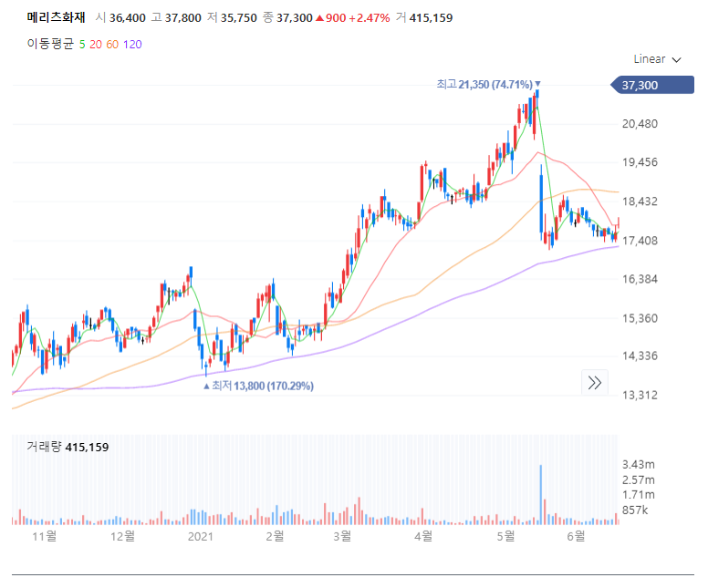Click the 18,432 price axis label
The height and width of the screenshot is (588, 708).
pyautogui.click(x=640, y=201)
